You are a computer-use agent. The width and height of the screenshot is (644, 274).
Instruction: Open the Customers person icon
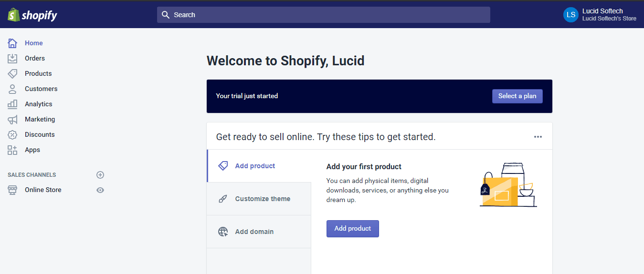12,89
